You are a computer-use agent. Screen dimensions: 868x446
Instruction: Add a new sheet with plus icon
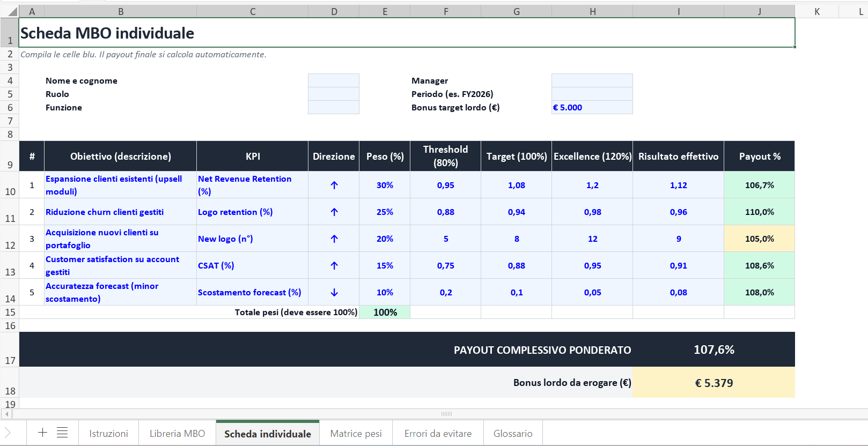tap(42, 433)
